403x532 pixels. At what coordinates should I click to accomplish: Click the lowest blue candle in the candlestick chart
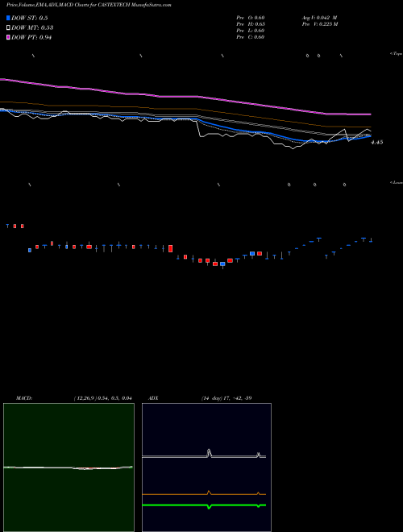point(222,264)
